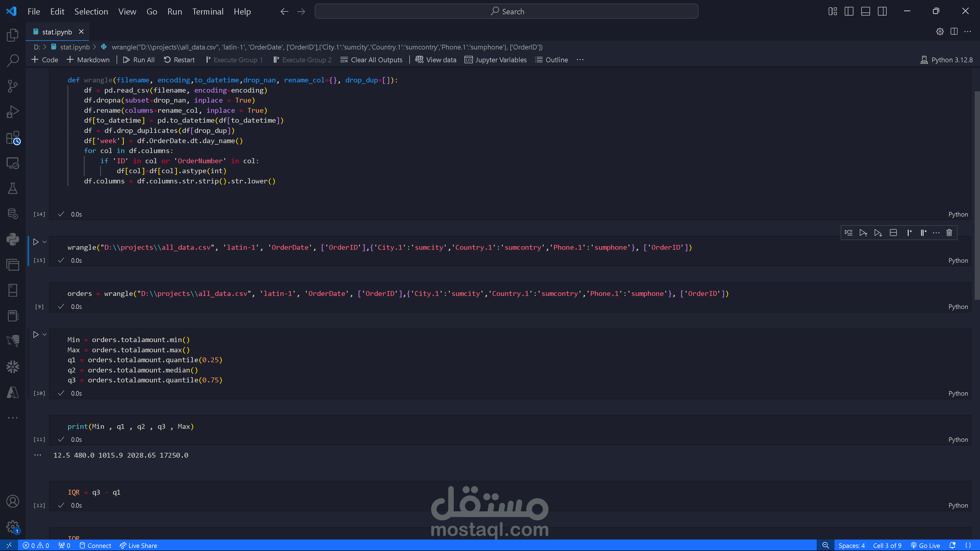Open the View data grid for the notebook
The image size is (980, 551).
click(436, 60)
